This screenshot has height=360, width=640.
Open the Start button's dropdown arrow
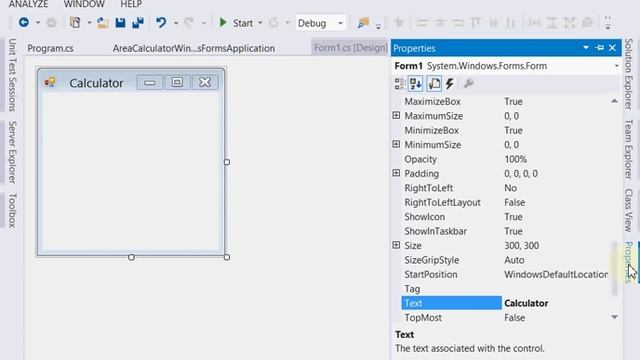tap(260, 23)
